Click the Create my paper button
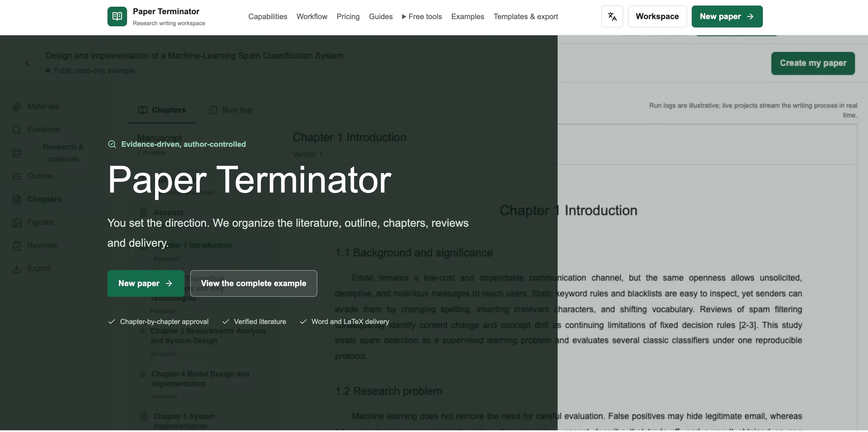 coord(812,63)
